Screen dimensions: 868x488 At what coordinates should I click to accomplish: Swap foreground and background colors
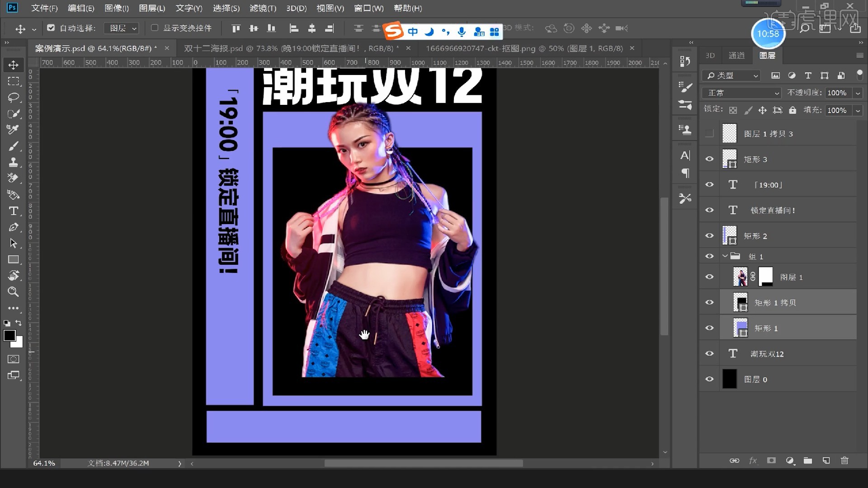(x=19, y=323)
